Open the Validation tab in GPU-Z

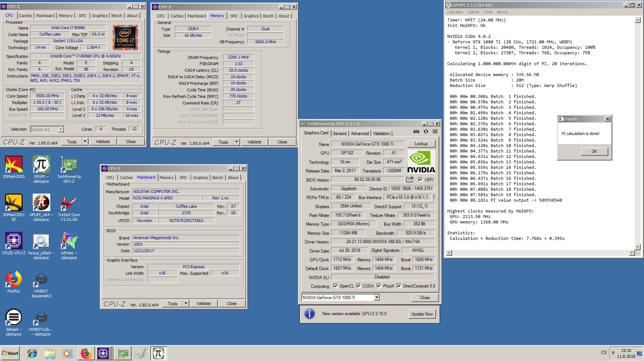[381, 134]
